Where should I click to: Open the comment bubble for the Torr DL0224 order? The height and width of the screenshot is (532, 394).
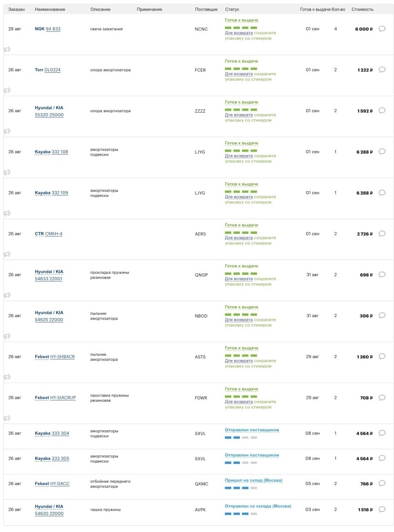click(x=382, y=69)
